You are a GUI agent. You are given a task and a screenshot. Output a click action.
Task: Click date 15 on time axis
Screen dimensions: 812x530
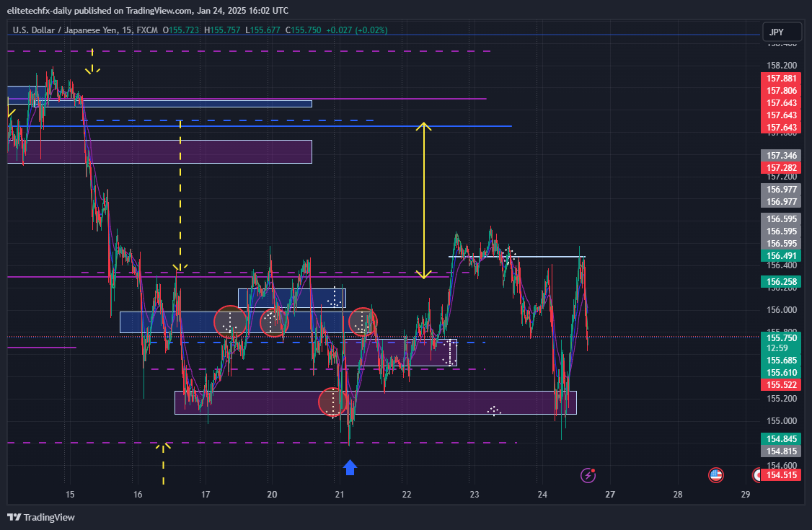click(x=70, y=494)
